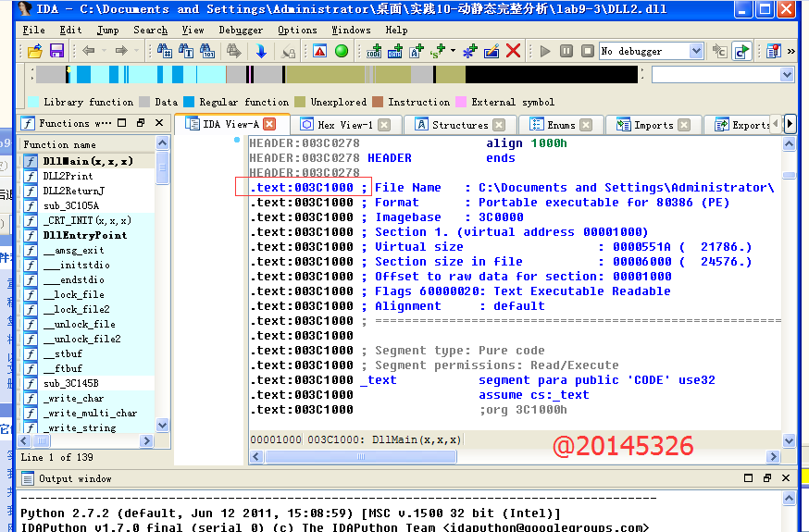Open the Debugger menu

tap(241, 30)
